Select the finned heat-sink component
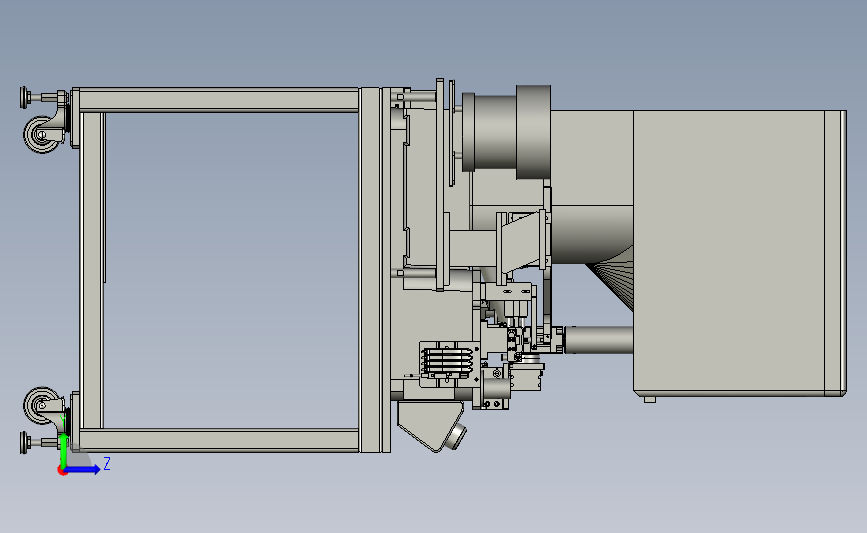867x533 pixels. pos(448,362)
